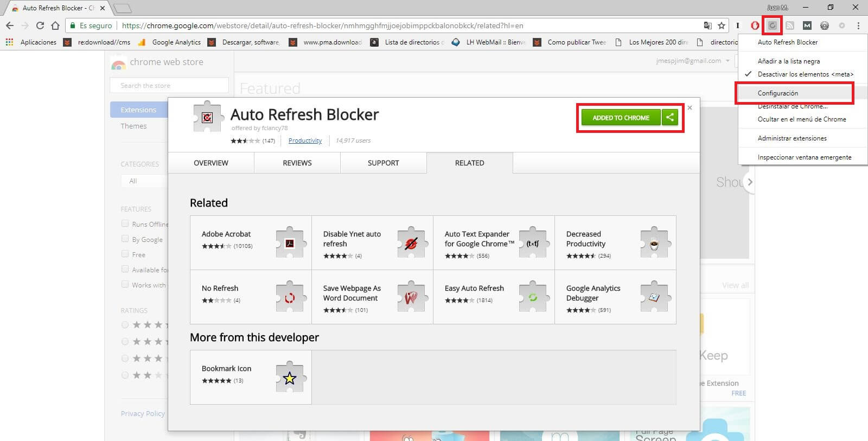The image size is (868, 441).
Task: Switch to the Reviews tab
Action: (297, 163)
